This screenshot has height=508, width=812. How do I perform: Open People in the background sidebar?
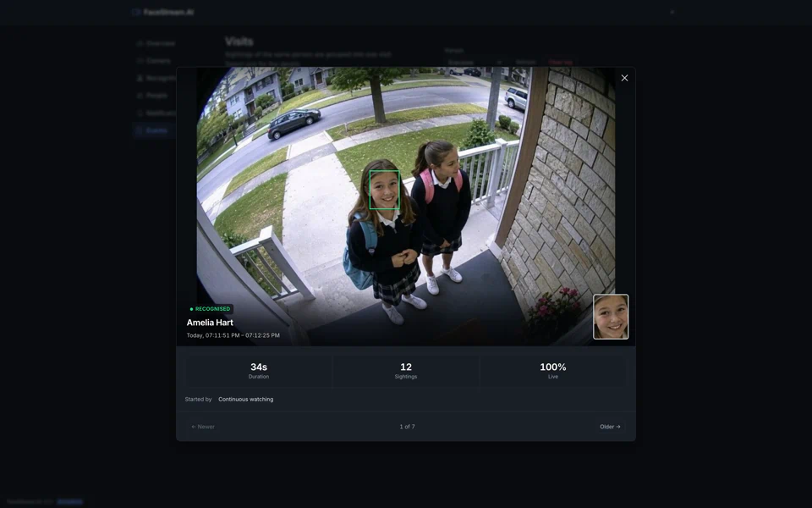[x=153, y=96]
